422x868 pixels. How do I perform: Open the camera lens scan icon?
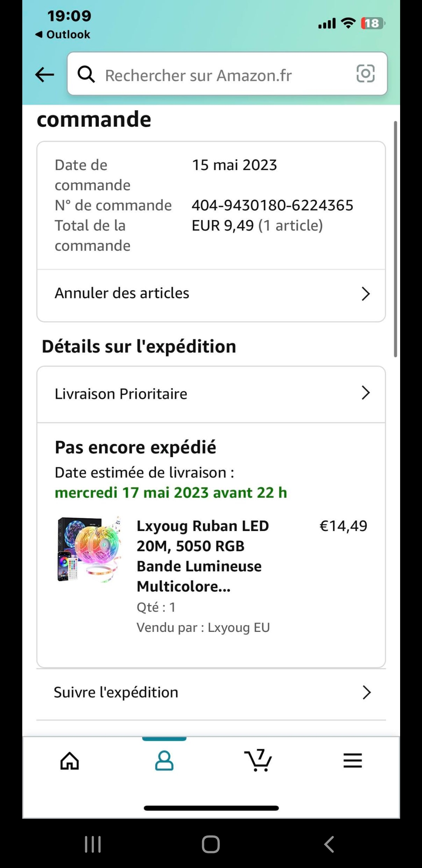365,74
